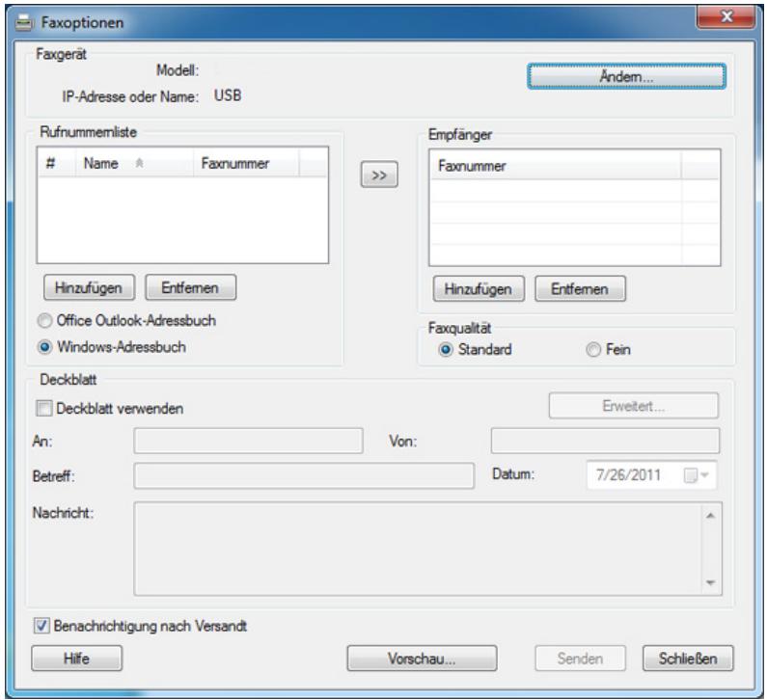Click the Nachricht scrollbar up arrow

[710, 515]
